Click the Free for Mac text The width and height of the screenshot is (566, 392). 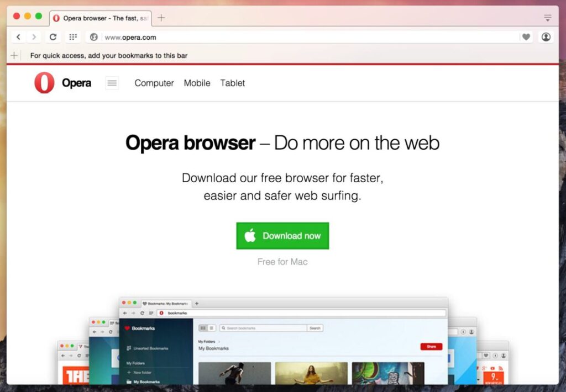click(x=282, y=262)
